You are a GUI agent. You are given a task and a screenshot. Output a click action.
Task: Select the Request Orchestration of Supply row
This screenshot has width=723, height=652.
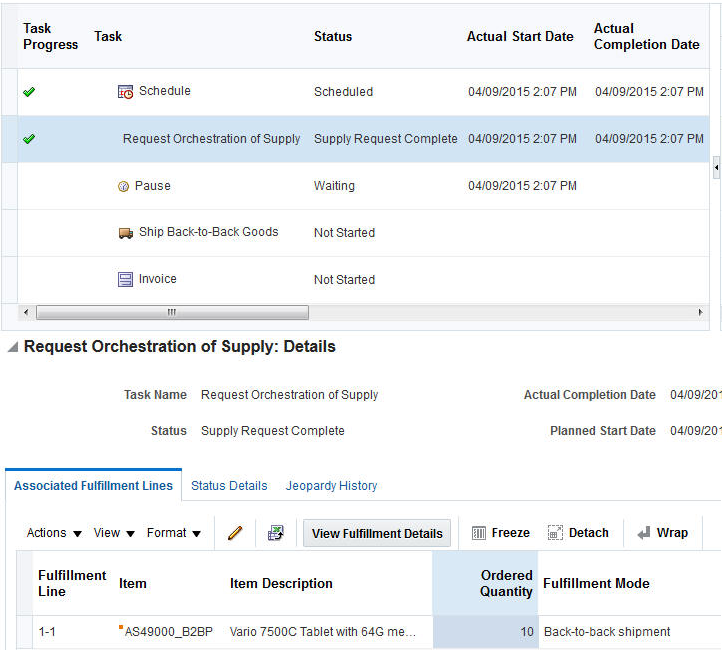tap(211, 139)
